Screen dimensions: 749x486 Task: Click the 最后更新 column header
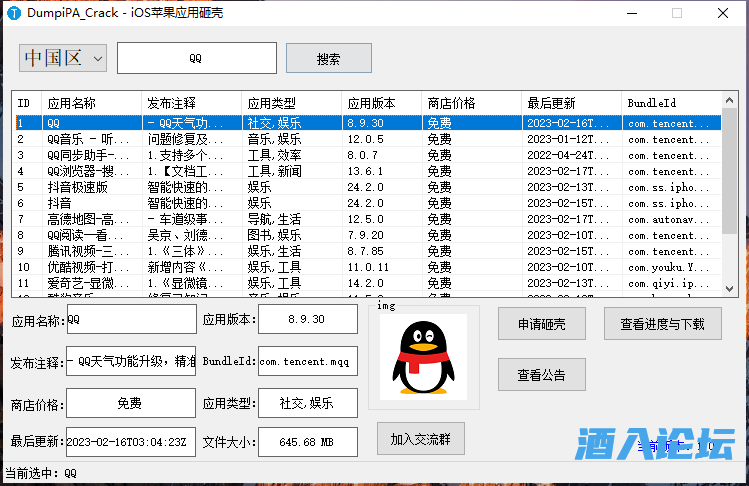coord(572,103)
